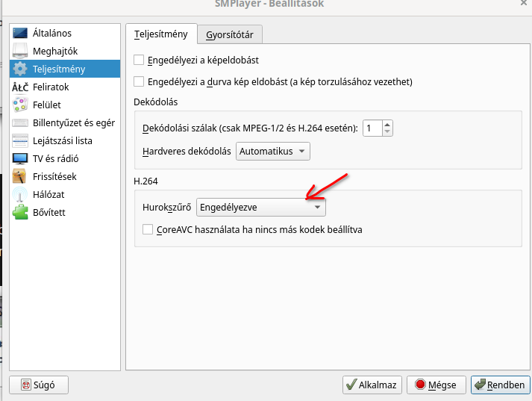
Task: Click the Felület palette icon
Action: coord(20,105)
